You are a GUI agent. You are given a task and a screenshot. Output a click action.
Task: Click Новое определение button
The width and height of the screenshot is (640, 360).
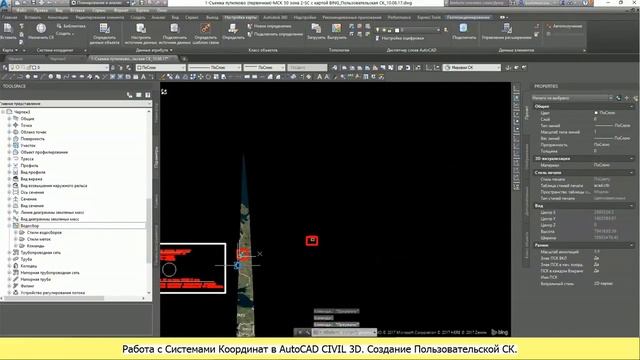coord(269,26)
